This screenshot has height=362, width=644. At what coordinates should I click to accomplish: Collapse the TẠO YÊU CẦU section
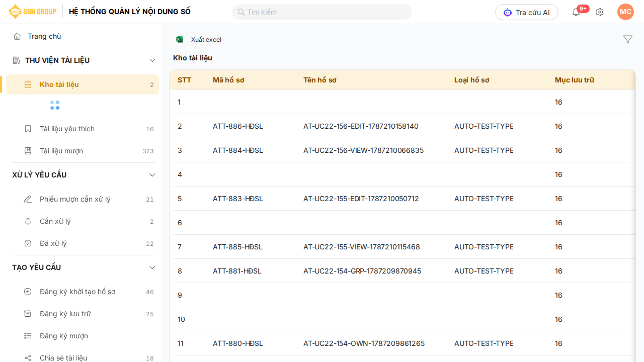152,267
